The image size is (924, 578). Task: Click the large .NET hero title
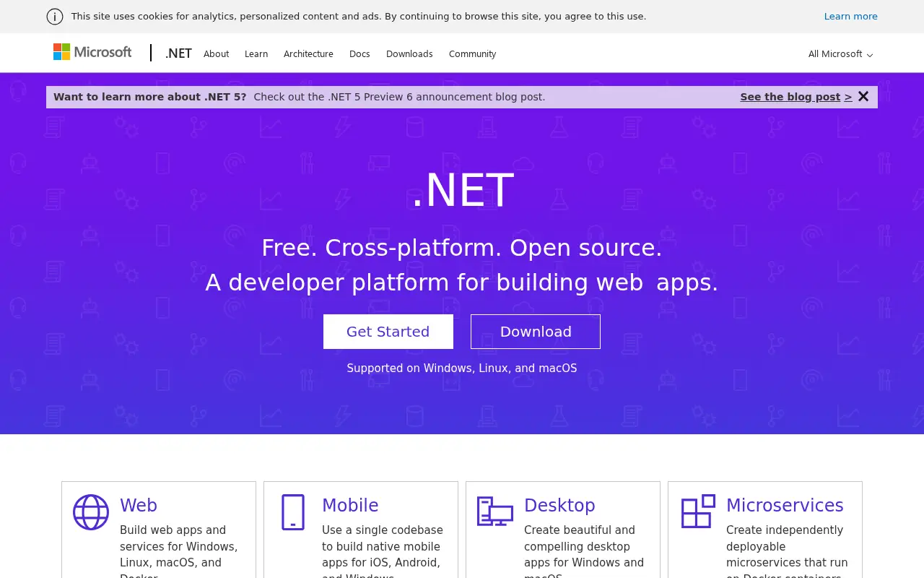462,191
